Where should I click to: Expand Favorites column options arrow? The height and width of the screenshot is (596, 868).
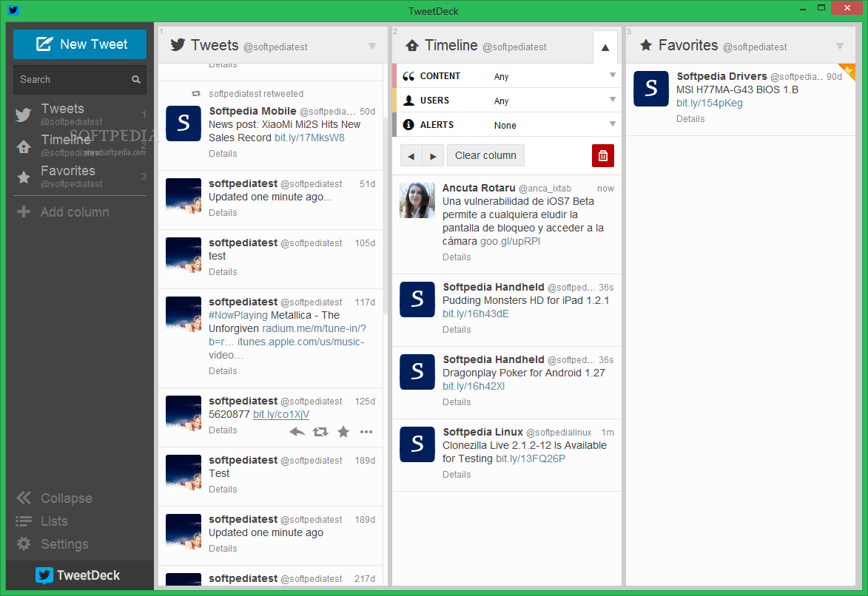coord(840,47)
